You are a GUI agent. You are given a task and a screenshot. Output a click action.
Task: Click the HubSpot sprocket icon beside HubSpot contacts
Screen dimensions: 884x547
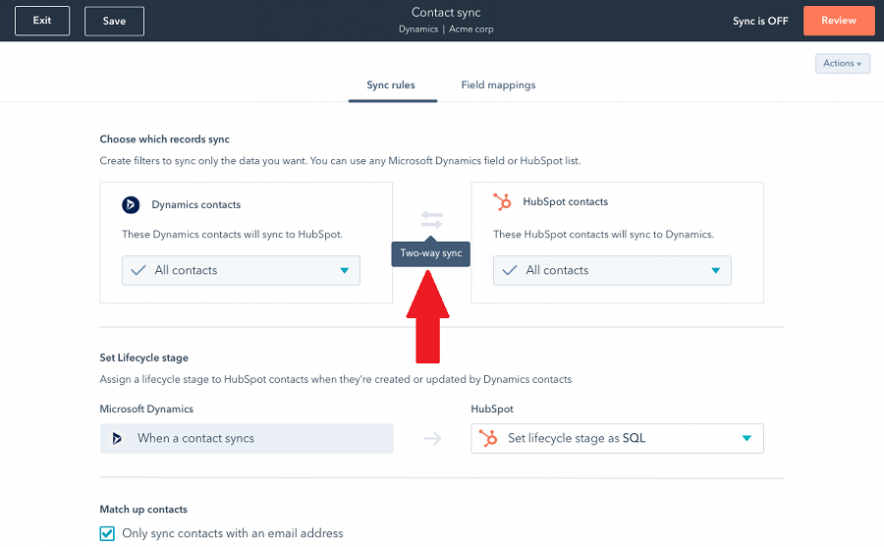click(x=502, y=201)
